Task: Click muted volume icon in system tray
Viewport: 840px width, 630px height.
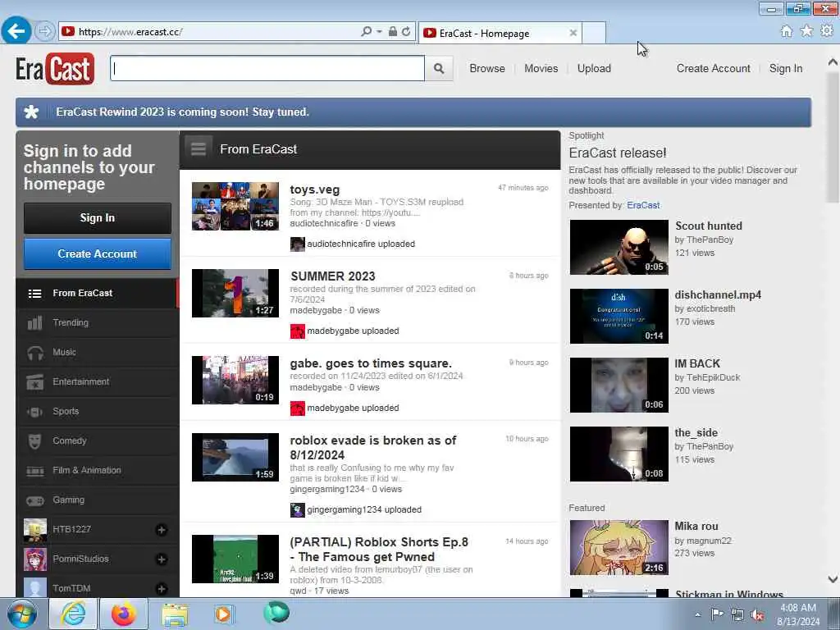Action: coord(757,615)
